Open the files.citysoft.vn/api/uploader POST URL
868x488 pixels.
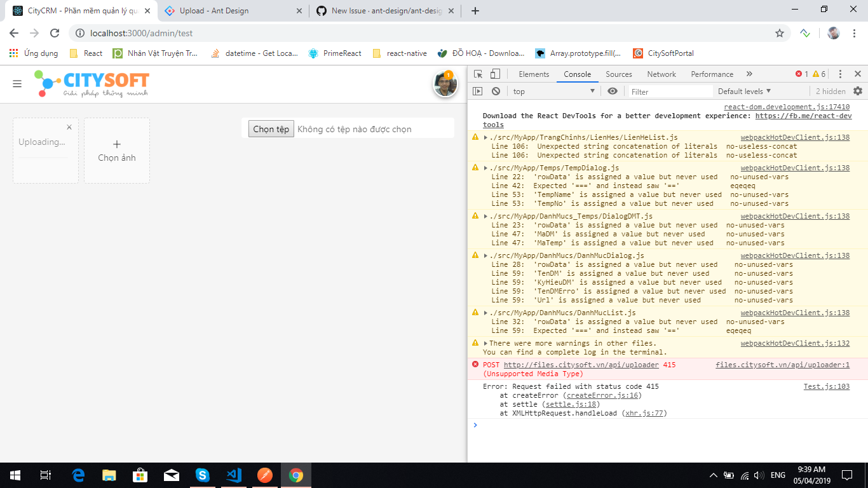(581, 365)
